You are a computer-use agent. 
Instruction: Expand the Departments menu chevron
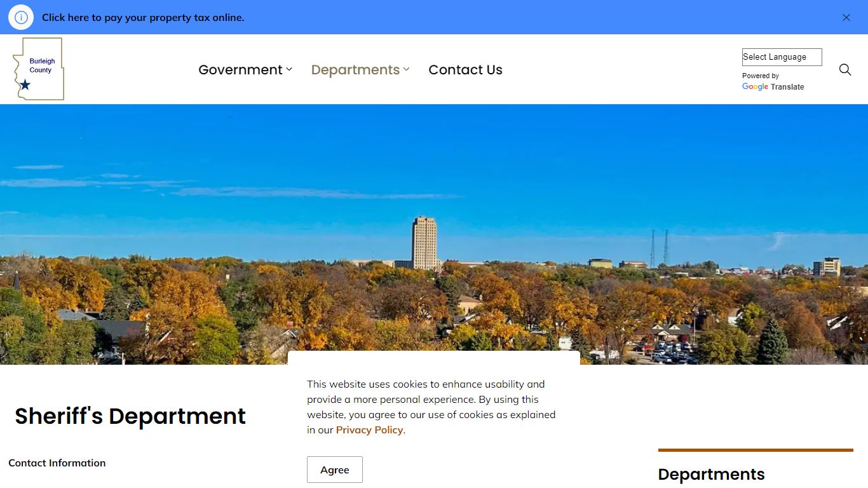point(407,69)
